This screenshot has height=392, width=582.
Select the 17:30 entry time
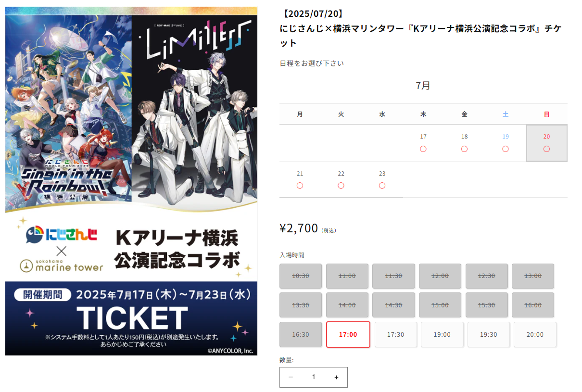tap(395, 334)
